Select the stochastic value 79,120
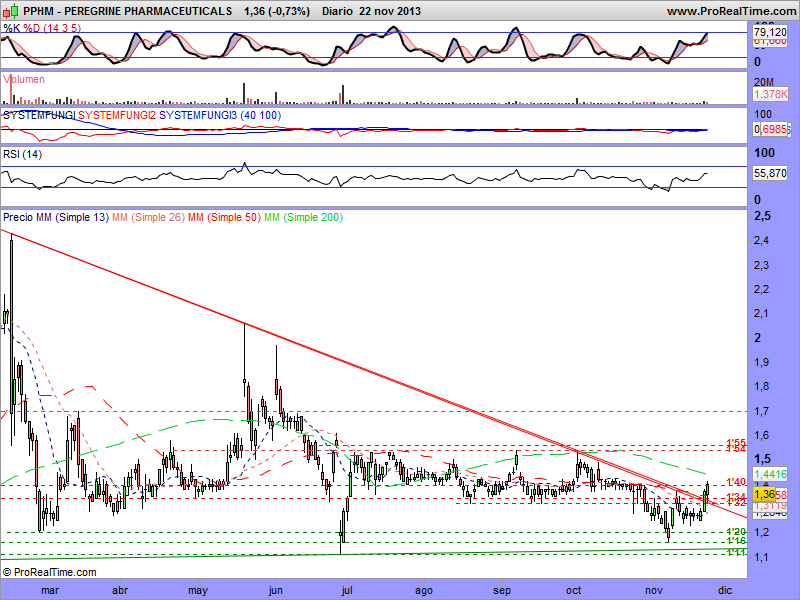Image resolution: width=800 pixels, height=600 pixels. coord(770,32)
